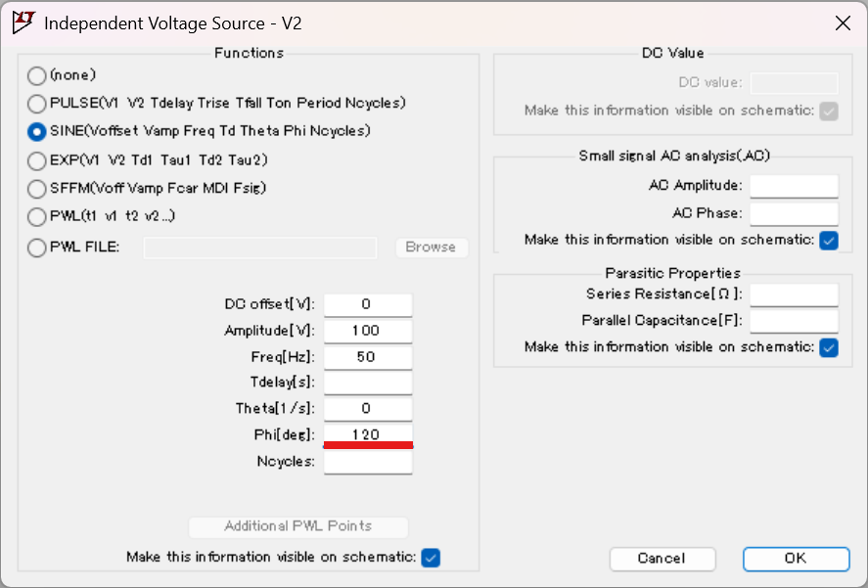Uncheck Small signal AC visible on schematic
Image resolution: width=868 pixels, height=588 pixels.
829,241
